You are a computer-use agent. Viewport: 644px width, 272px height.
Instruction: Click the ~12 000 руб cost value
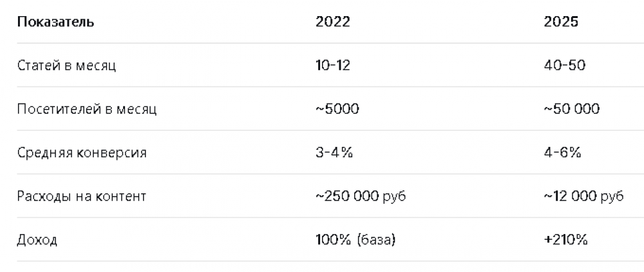click(x=583, y=197)
